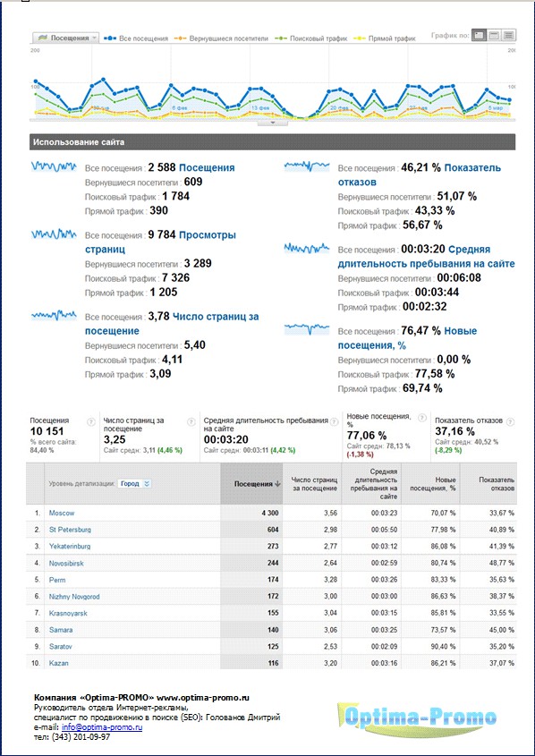
Task: Click the sparkline next to 76,47 % new visits
Action: click(307, 330)
